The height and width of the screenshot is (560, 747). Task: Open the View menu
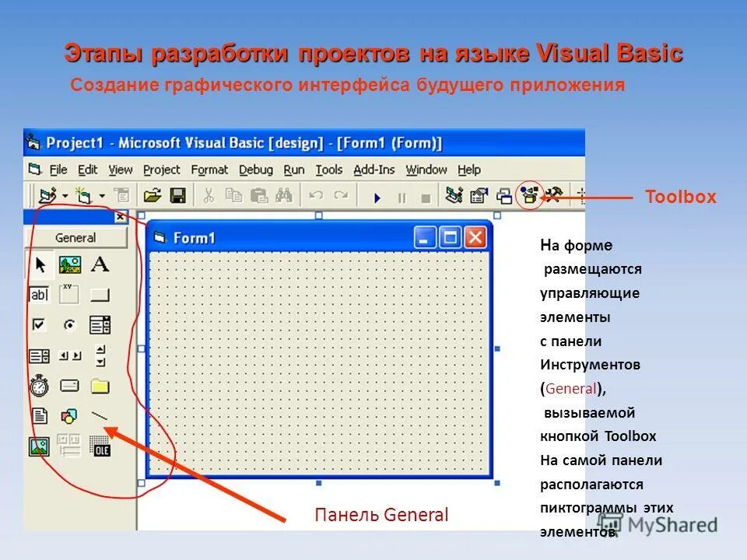121,170
